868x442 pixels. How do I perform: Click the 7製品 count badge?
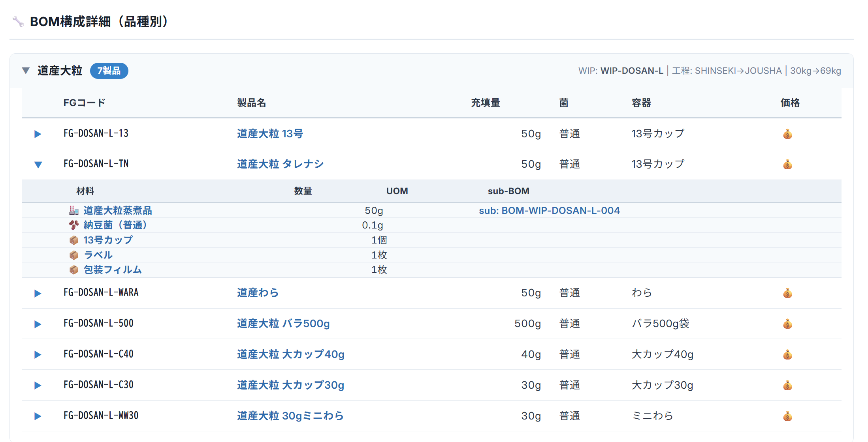pyautogui.click(x=109, y=71)
